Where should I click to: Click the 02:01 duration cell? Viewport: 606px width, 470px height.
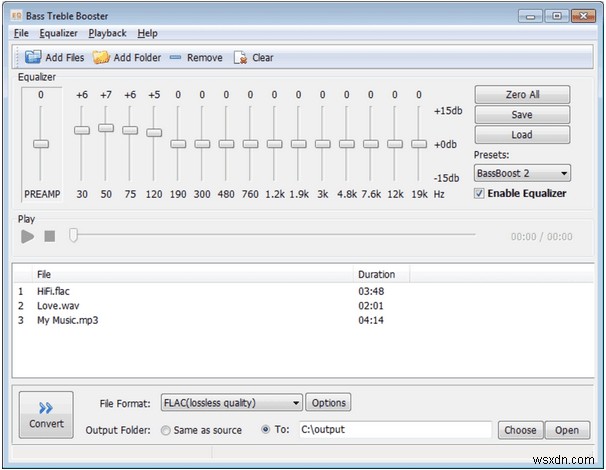click(371, 306)
